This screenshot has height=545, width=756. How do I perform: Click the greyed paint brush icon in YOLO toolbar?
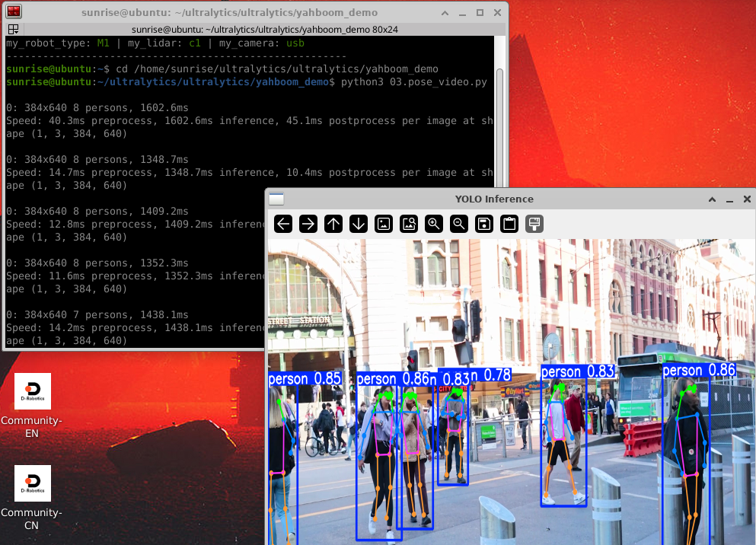point(534,224)
